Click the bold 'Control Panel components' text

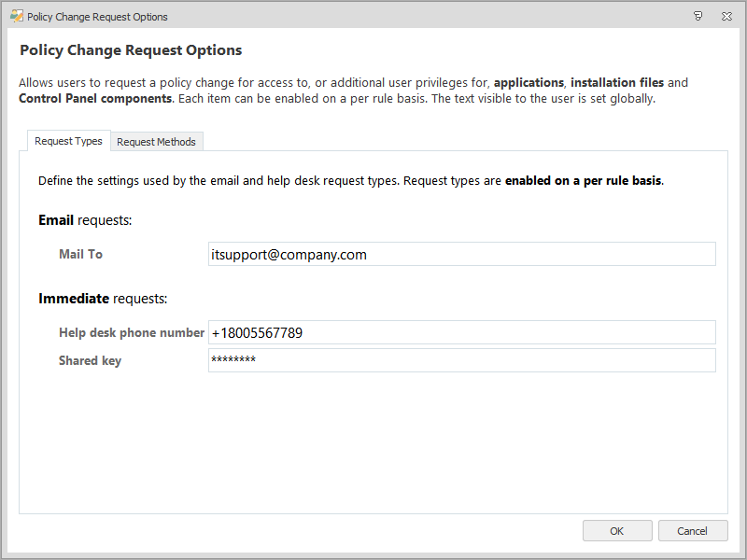[95, 98]
